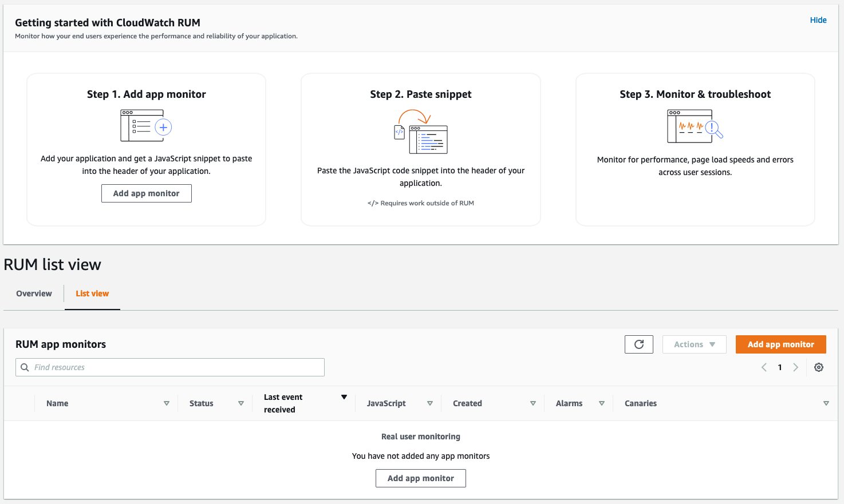The width and height of the screenshot is (844, 504).
Task: Click Add app monitor in the empty table
Action: (420, 478)
